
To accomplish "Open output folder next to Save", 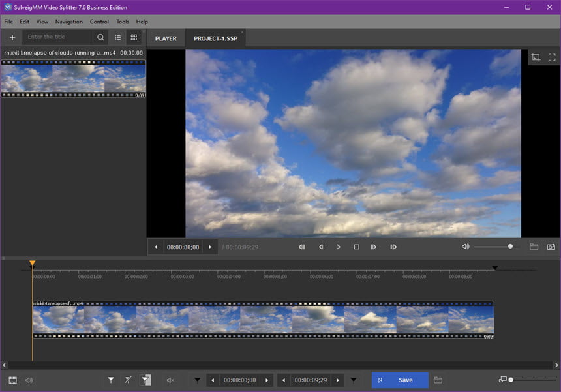I will (x=438, y=380).
